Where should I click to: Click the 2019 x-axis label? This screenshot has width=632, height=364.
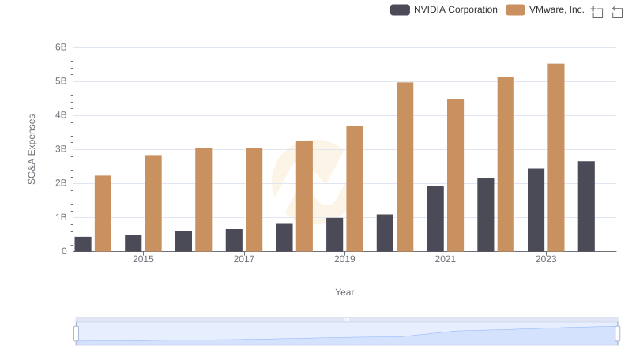[x=344, y=259]
